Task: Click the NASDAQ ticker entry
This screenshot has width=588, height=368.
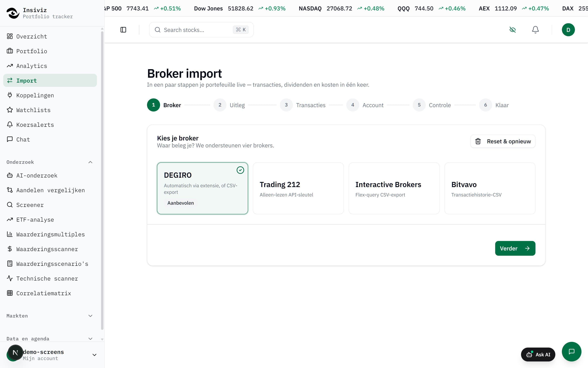Action: point(341,9)
